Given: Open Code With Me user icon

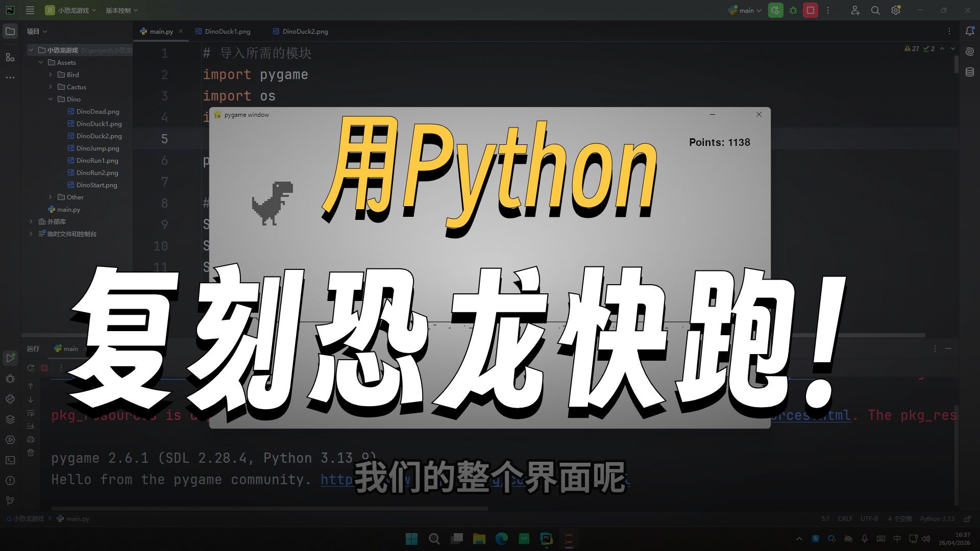Looking at the screenshot, I should click(x=855, y=10).
